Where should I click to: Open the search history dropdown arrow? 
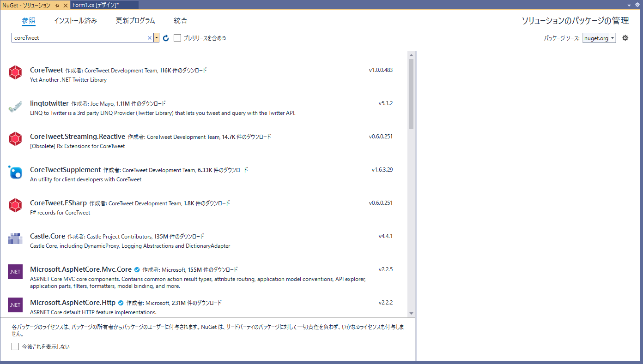pyautogui.click(x=157, y=38)
